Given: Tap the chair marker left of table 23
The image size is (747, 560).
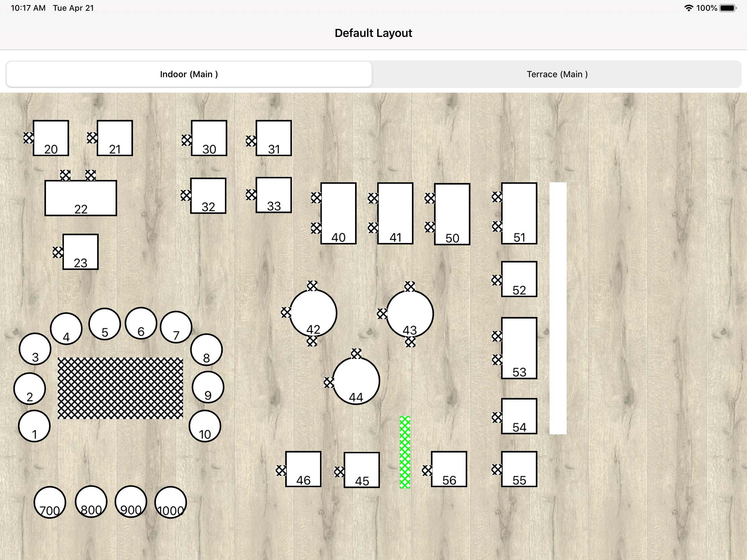Looking at the screenshot, I should point(58,252).
